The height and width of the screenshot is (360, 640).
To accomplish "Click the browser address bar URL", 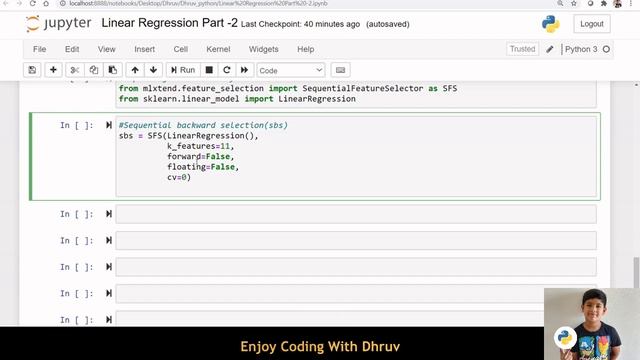I will pos(198,3).
